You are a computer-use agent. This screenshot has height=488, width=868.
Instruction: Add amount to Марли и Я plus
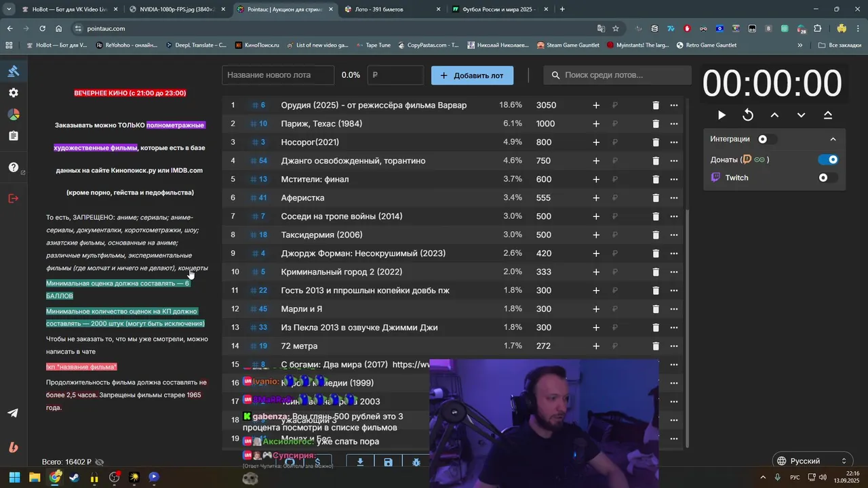[x=596, y=308]
